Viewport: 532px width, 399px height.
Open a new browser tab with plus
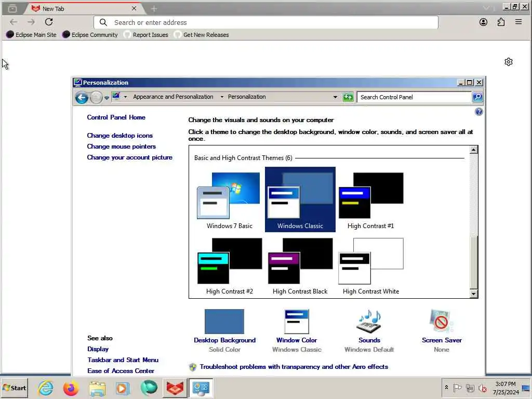pyautogui.click(x=154, y=9)
